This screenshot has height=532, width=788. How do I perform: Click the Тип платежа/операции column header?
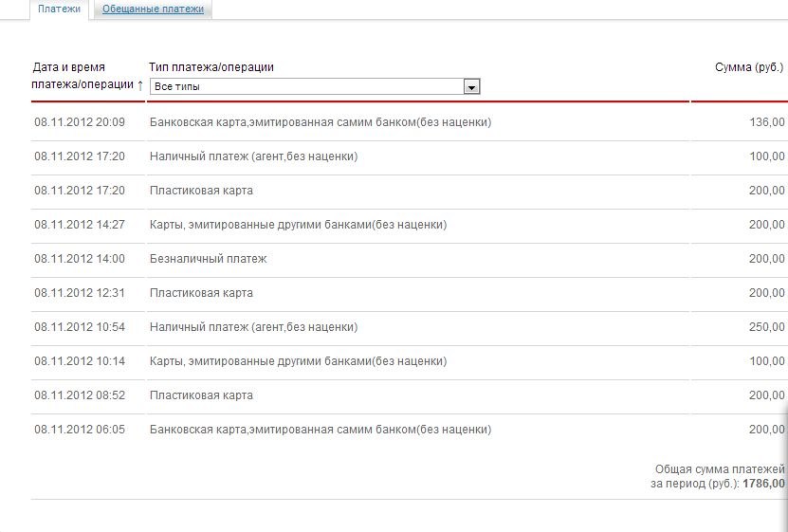click(211, 67)
